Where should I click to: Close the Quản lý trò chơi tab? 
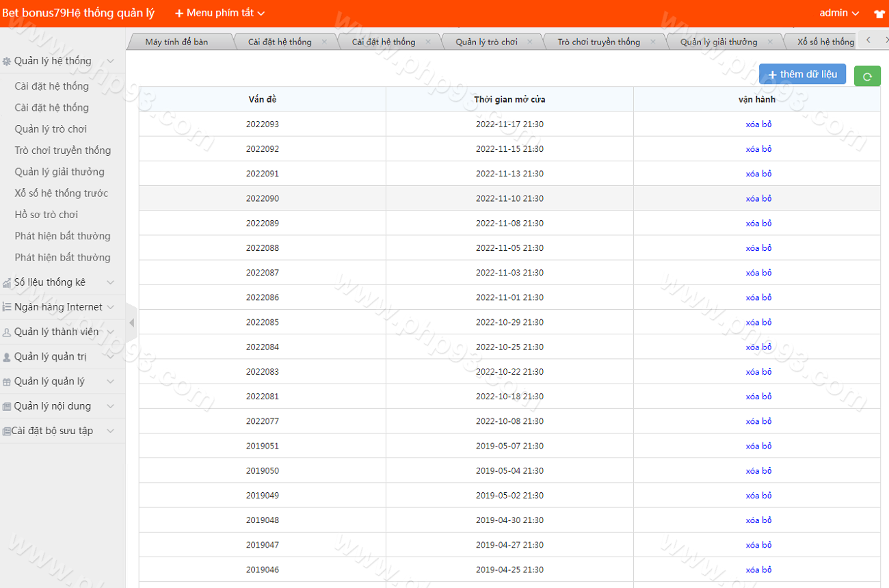pos(530,42)
